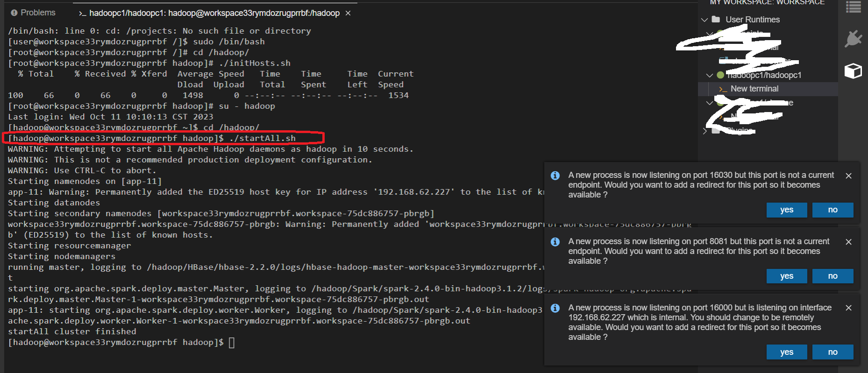Click info icon on port 16000 notification

[555, 308]
